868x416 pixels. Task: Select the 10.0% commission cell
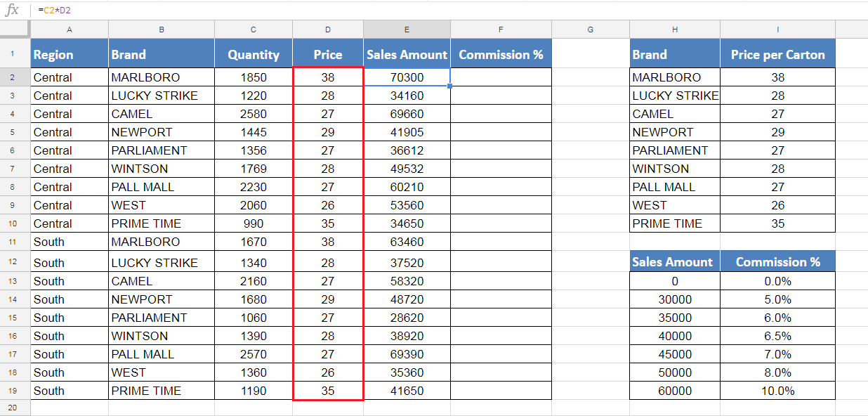pyautogui.click(x=777, y=391)
